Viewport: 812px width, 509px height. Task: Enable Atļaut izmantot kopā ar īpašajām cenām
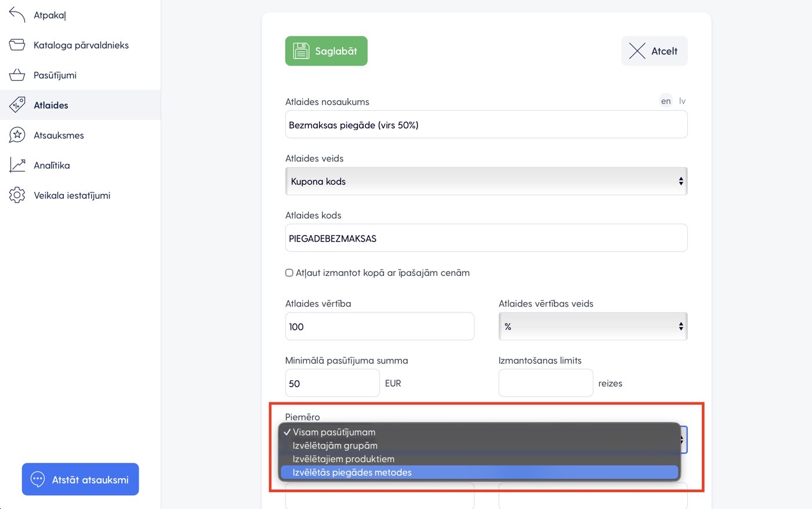coord(289,273)
